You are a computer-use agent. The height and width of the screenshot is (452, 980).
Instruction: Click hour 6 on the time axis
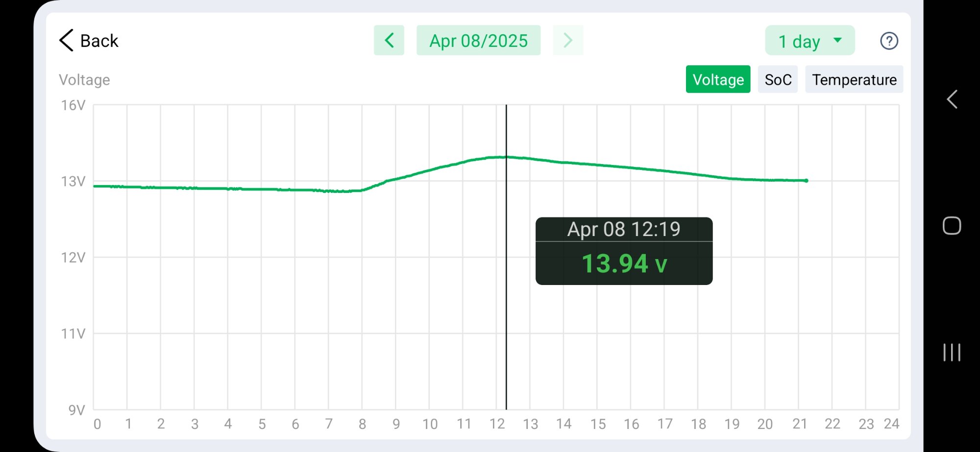click(295, 424)
